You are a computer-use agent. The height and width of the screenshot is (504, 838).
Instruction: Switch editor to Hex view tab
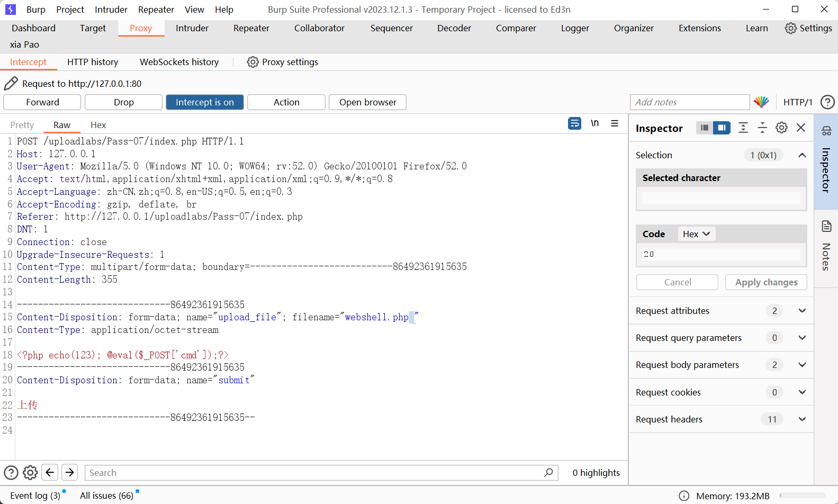click(x=98, y=125)
